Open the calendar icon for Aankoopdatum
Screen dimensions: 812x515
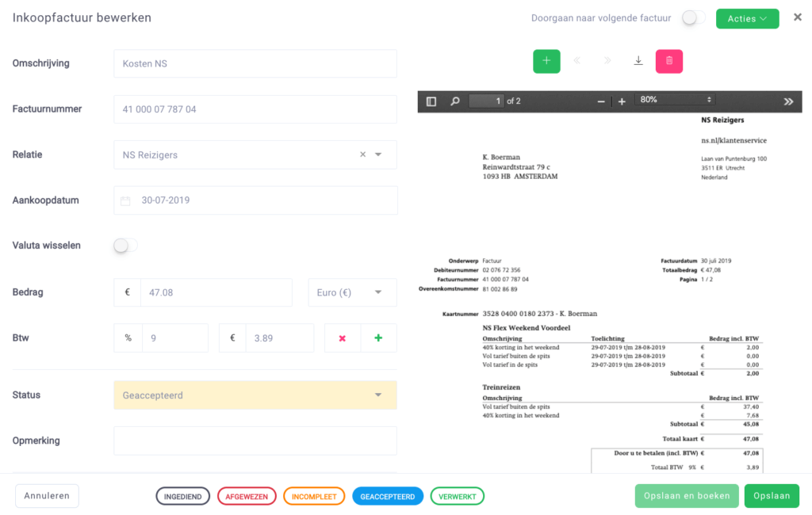point(125,200)
